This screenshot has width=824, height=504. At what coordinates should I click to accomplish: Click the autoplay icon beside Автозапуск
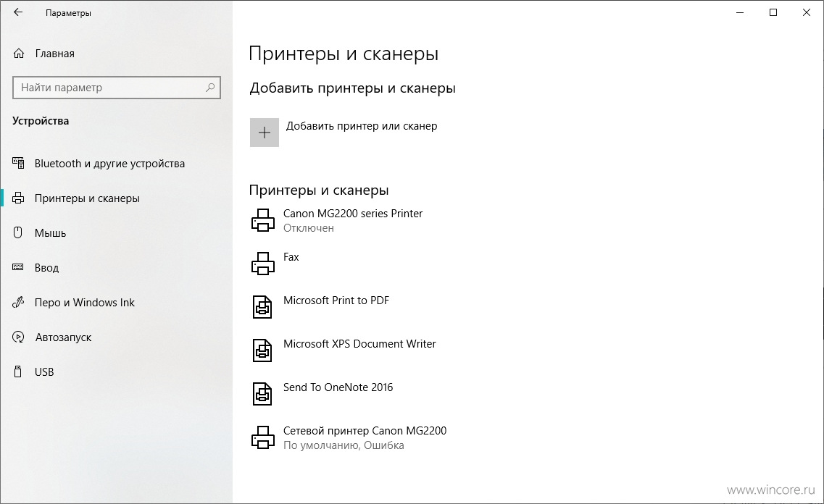point(18,337)
